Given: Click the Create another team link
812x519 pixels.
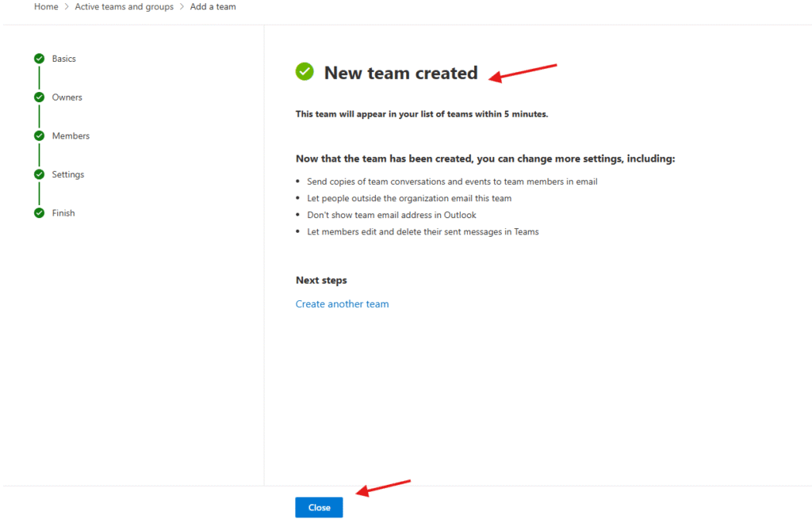Looking at the screenshot, I should 342,304.
